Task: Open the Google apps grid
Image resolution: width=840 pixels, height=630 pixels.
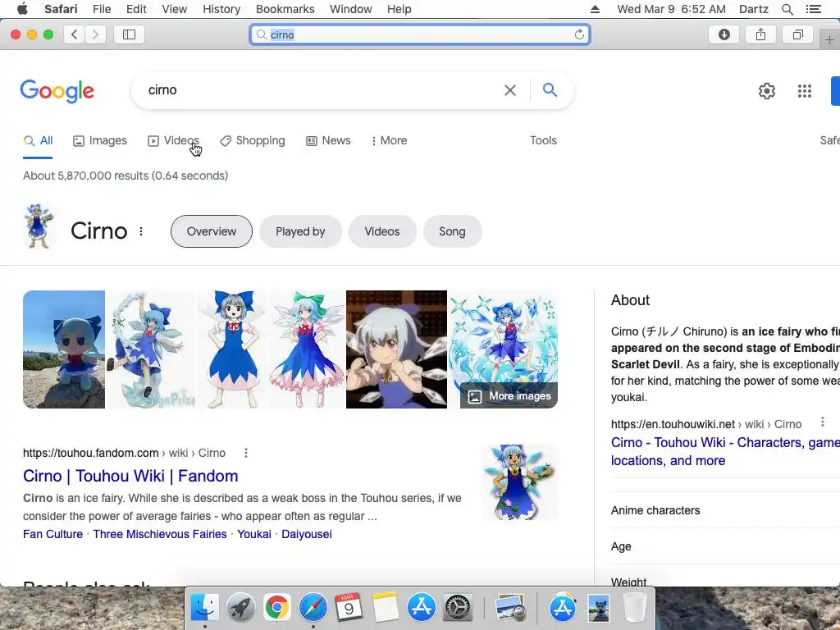Action: point(804,91)
